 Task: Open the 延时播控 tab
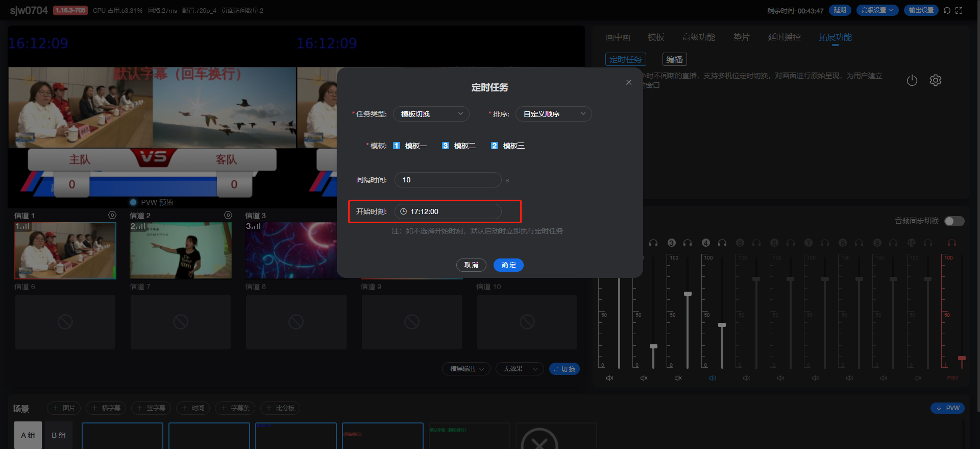(x=784, y=37)
